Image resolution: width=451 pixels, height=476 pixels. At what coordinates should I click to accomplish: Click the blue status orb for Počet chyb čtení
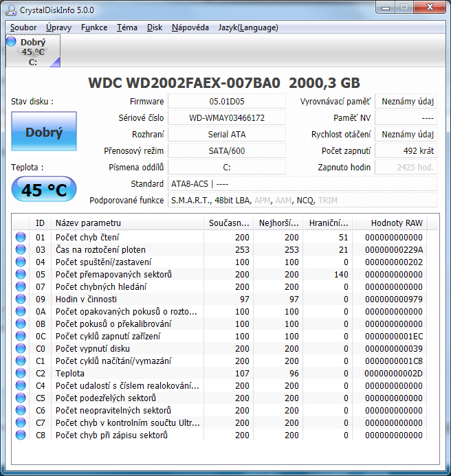click(x=21, y=237)
